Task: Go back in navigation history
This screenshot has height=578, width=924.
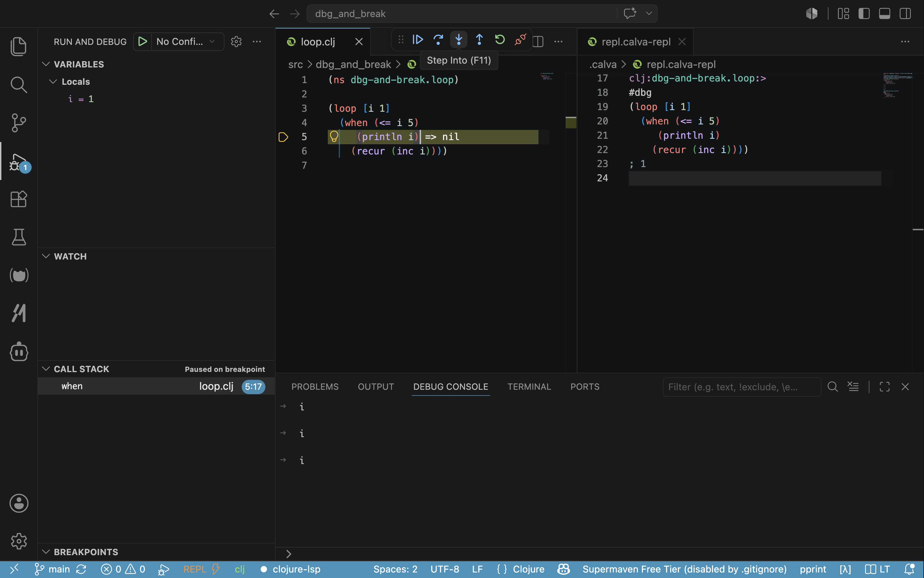Action: [274, 14]
